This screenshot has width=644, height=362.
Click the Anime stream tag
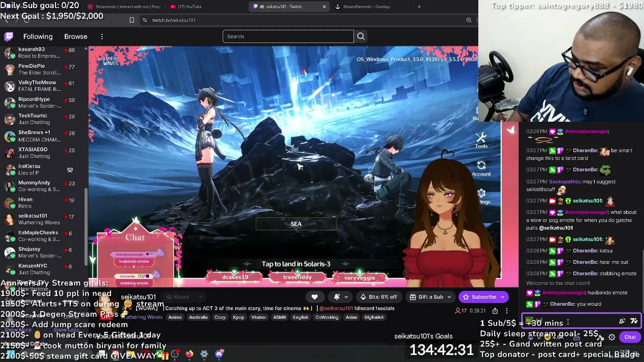(175, 317)
